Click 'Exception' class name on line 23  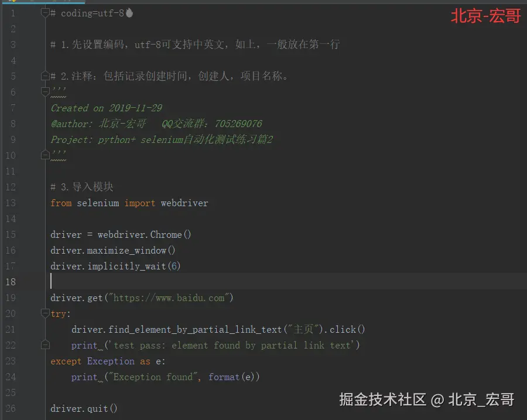(111, 361)
